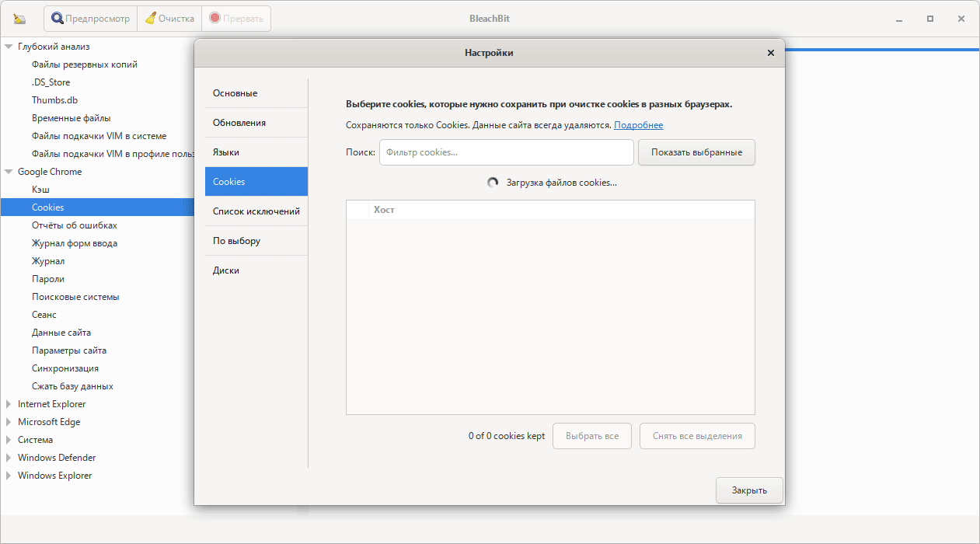980x544 pixels.
Task: Click the broom icon at top-left of toolbar
Action: tap(19, 18)
